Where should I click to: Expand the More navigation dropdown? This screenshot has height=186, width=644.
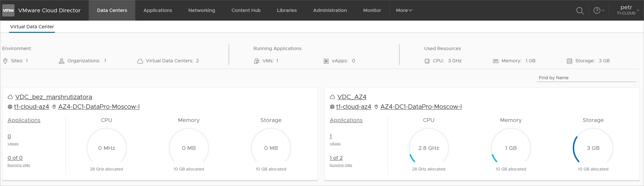404,10
